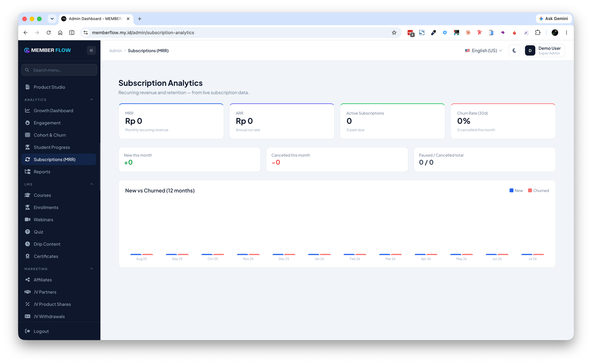
Task: Click the JV Partners handshake icon
Action: pos(28,292)
